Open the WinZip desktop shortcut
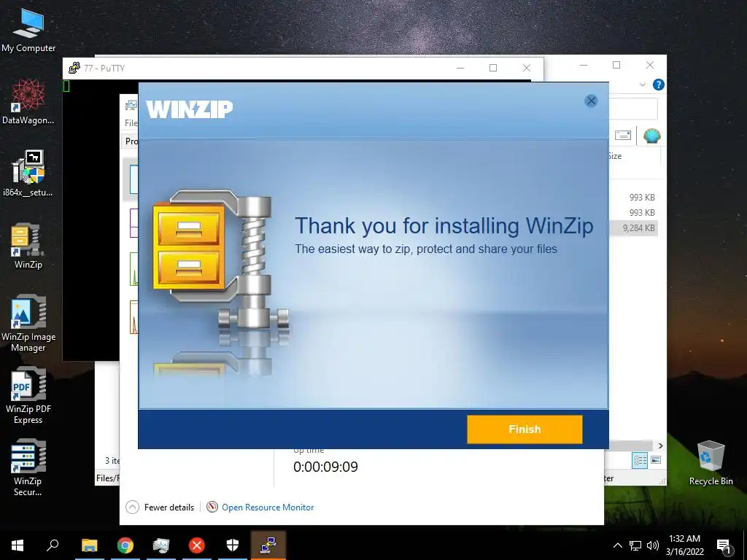 click(28, 246)
